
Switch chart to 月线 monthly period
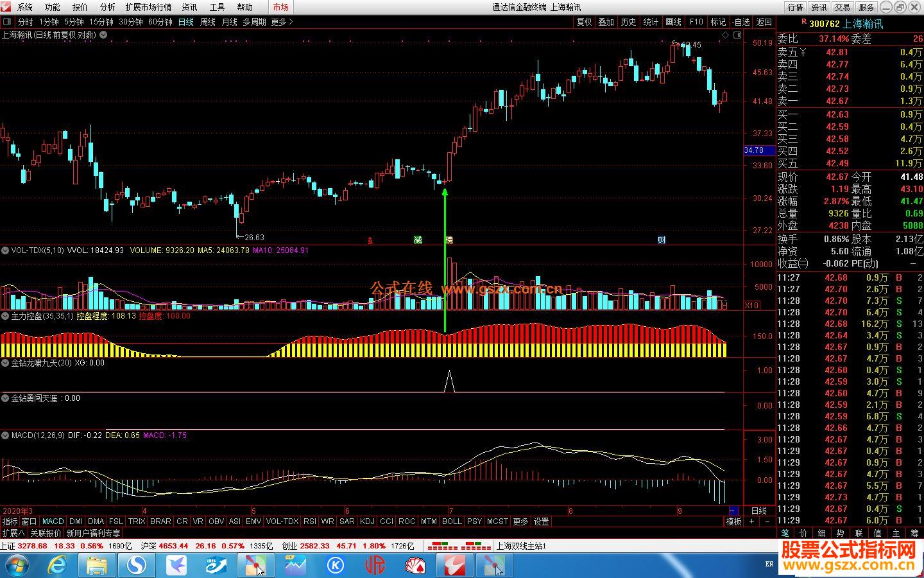click(x=229, y=22)
